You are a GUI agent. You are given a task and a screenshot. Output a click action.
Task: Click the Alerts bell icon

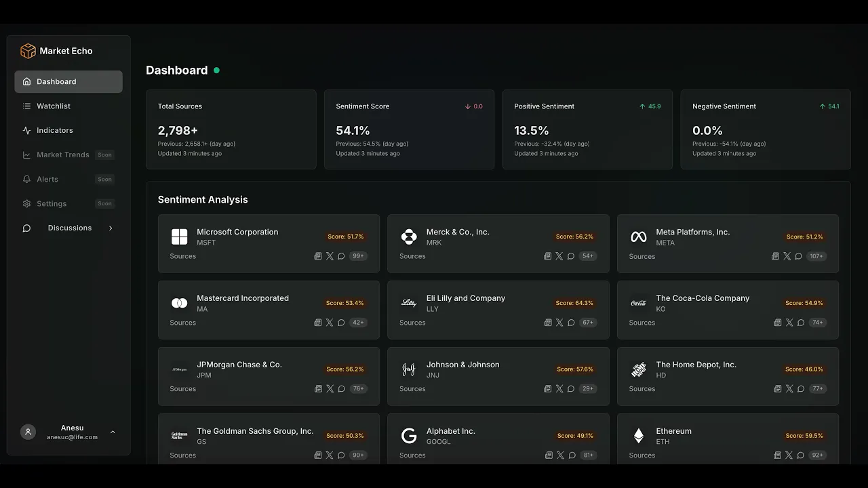point(26,179)
